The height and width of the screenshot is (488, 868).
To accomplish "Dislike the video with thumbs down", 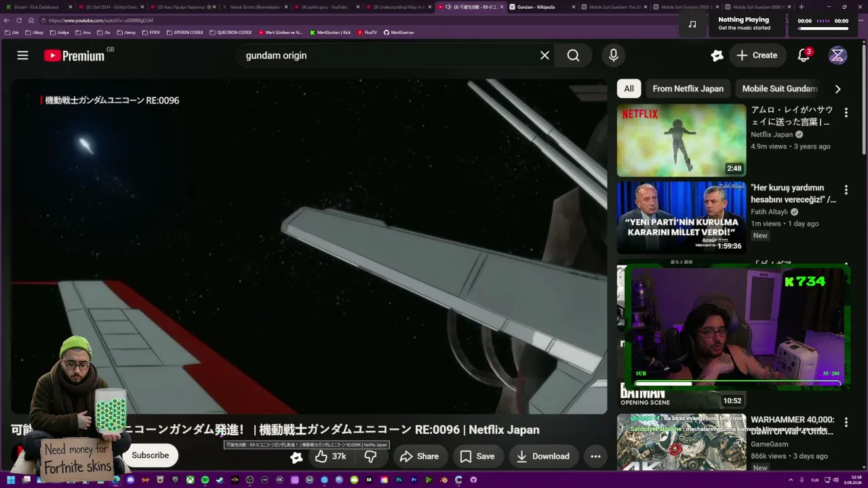I will [x=370, y=456].
